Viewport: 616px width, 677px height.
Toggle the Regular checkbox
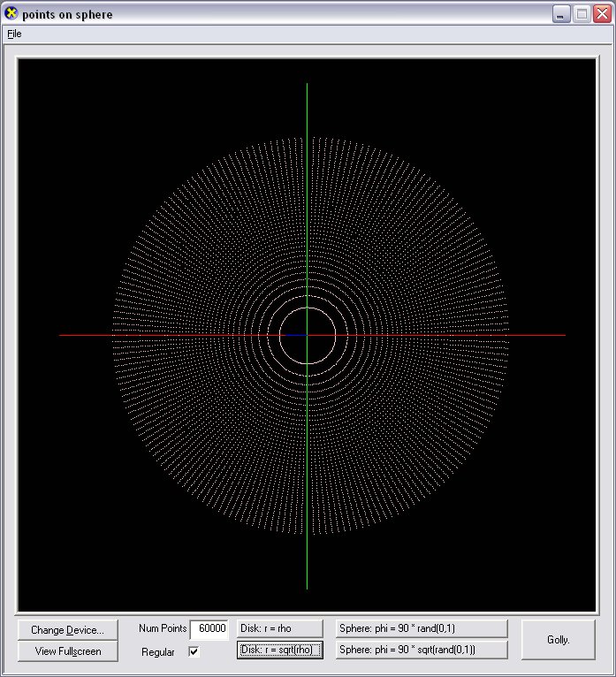point(194,651)
